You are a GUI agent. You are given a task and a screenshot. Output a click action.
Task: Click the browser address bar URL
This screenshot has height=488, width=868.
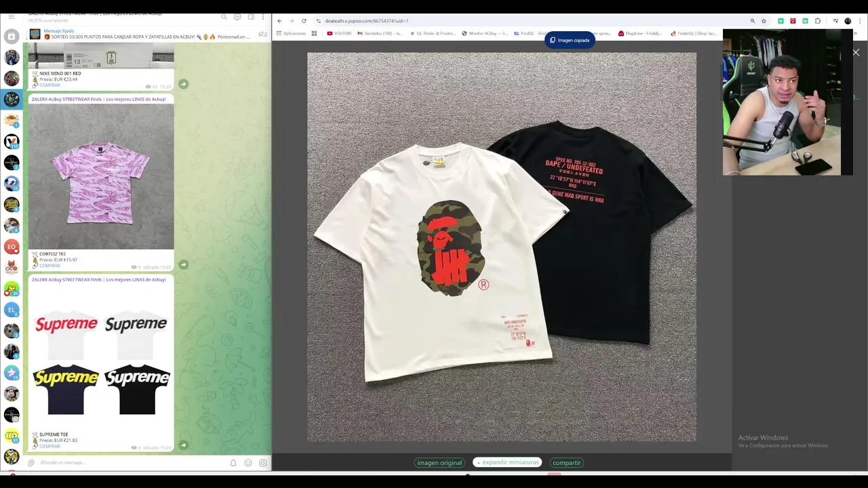tap(366, 21)
